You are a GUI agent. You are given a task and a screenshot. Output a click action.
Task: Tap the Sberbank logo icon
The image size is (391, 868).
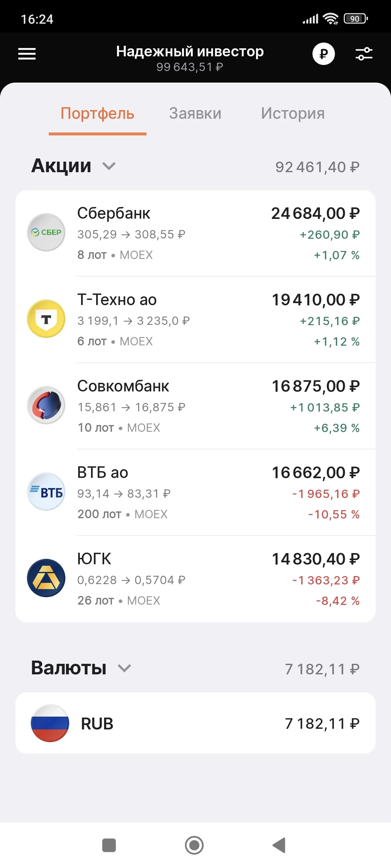pyautogui.click(x=46, y=232)
